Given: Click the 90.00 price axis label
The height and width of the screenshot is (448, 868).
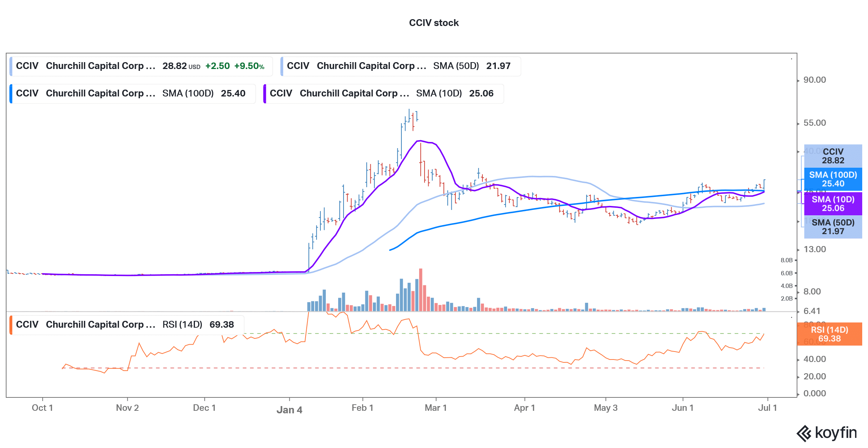Looking at the screenshot, I should point(814,80).
